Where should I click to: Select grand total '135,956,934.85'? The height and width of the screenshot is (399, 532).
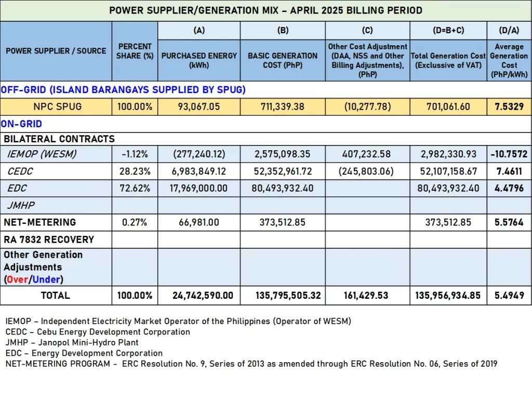(448, 296)
